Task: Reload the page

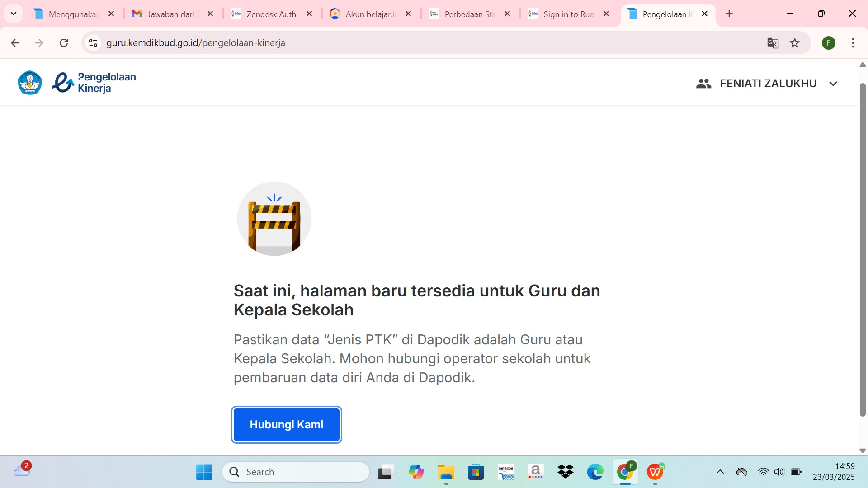Action: tap(64, 43)
